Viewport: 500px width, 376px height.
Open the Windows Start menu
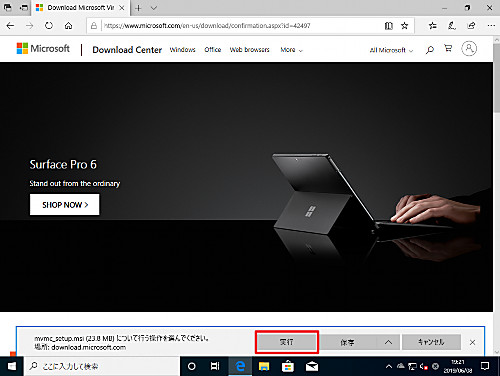(x=12, y=366)
